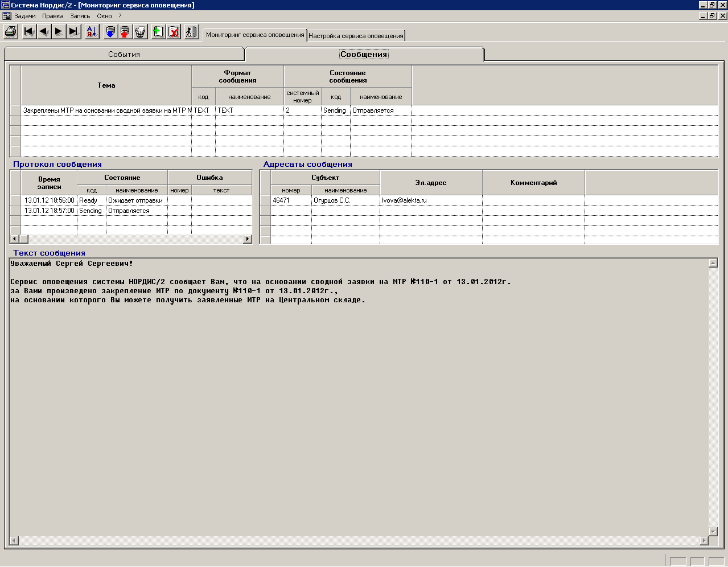Click the row selector of the 'Закреплены МТР' message
The height and width of the screenshot is (567, 728).
click(15, 110)
